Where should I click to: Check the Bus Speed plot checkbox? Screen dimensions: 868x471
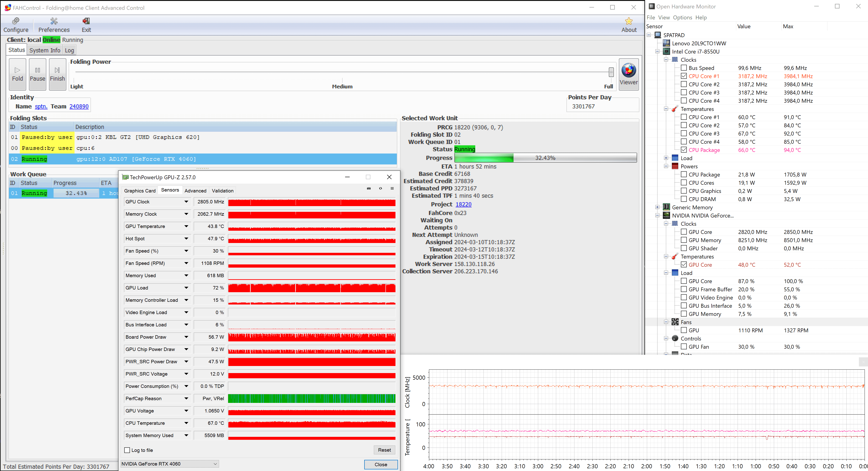click(684, 68)
